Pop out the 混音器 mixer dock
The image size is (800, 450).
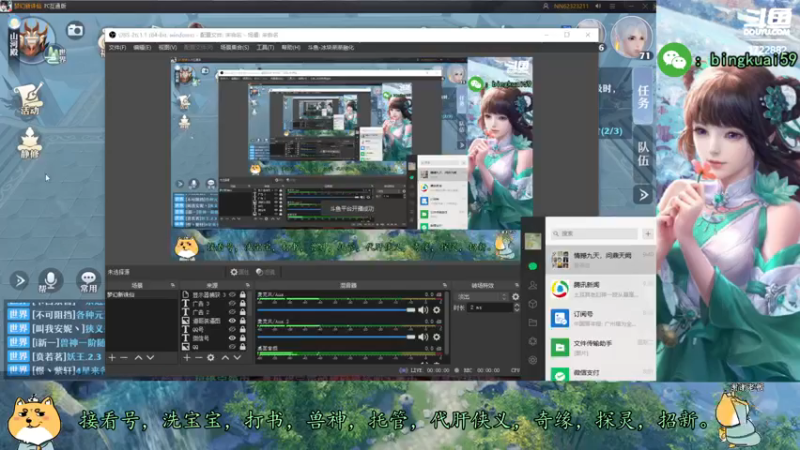pos(445,285)
